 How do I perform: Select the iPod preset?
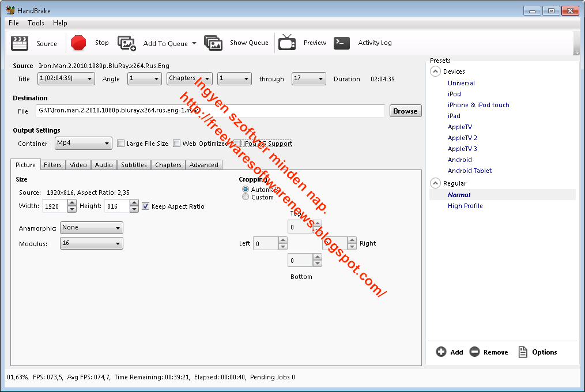coord(454,94)
